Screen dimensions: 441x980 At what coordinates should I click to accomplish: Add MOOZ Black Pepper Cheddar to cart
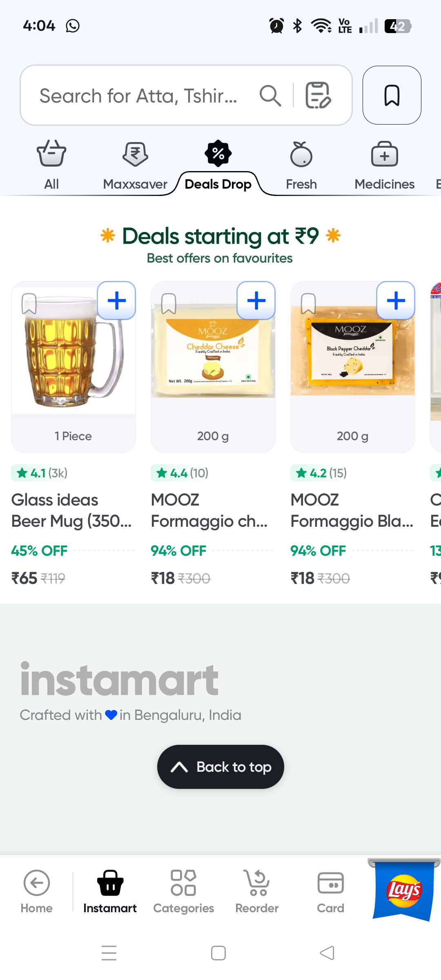click(x=396, y=301)
